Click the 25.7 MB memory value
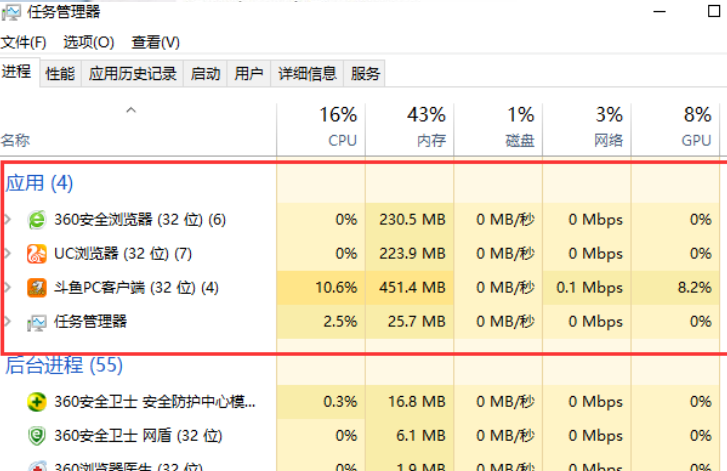Viewport: 727px width, 471px height. point(416,321)
